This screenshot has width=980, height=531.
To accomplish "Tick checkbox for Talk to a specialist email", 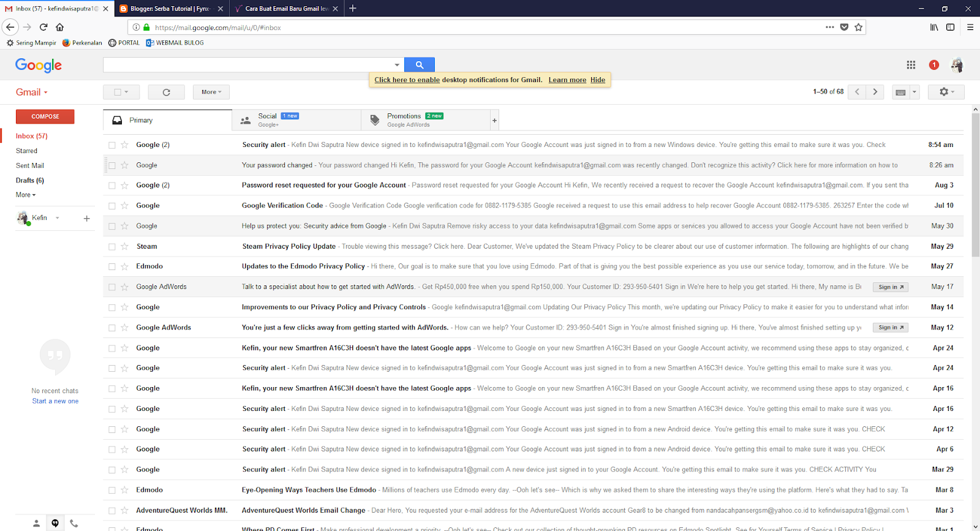I will (x=111, y=287).
